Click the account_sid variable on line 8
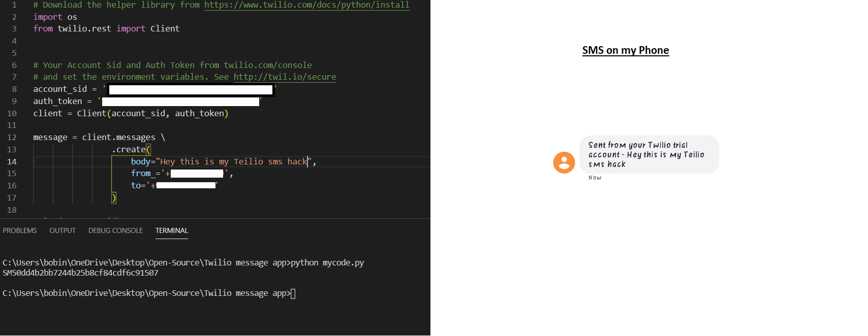Screen dimensions: 868x336 60,89
